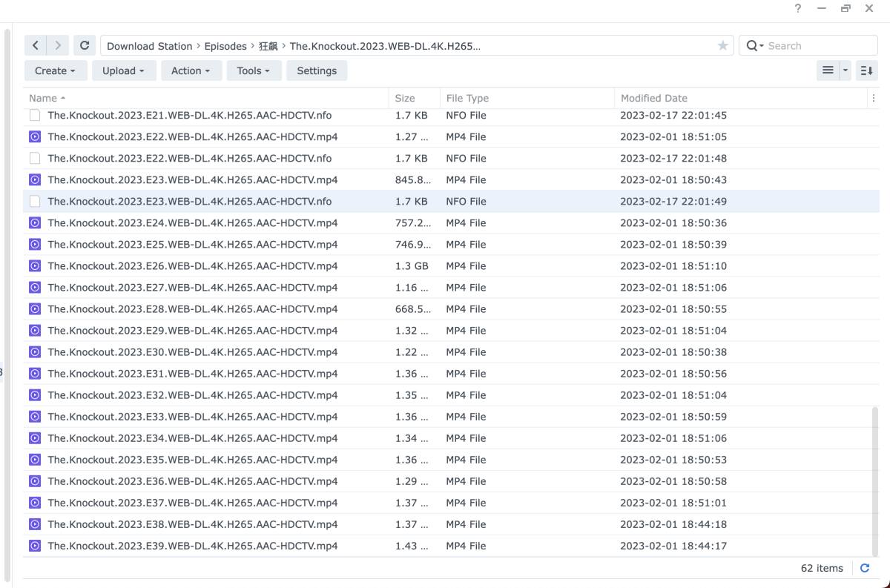This screenshot has height=588, width=890.
Task: Navigate to the 狂飙 folder in the breadcrumb
Action: click(x=268, y=46)
